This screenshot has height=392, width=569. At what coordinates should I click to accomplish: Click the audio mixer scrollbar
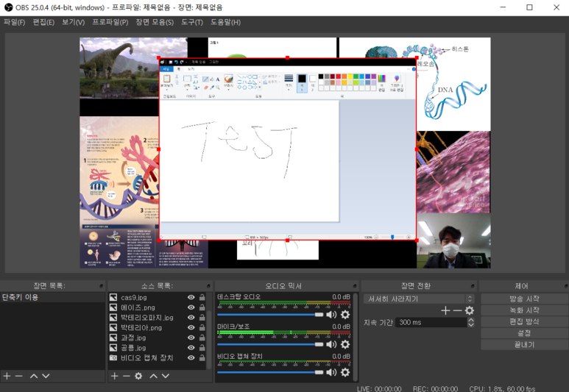tap(356, 337)
